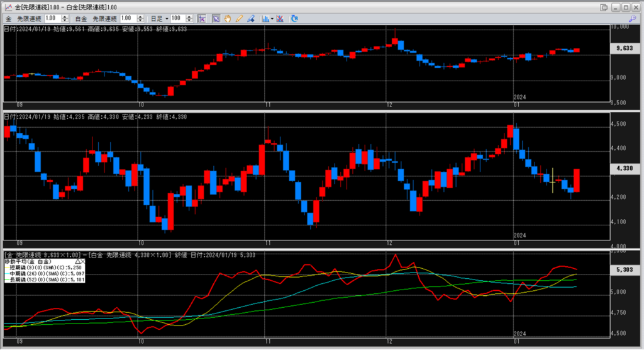This screenshot has height=350, width=644.
Task: Collapse the moving average legend box
Action: [78, 261]
